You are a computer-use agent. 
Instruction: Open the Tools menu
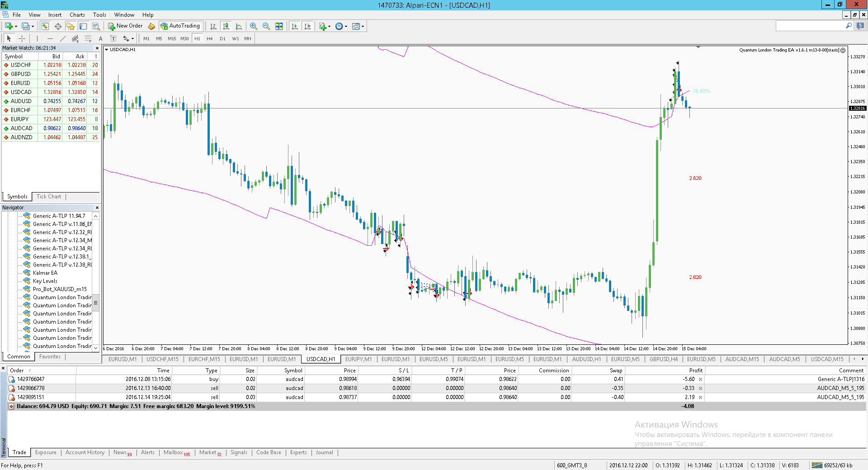[99, 15]
